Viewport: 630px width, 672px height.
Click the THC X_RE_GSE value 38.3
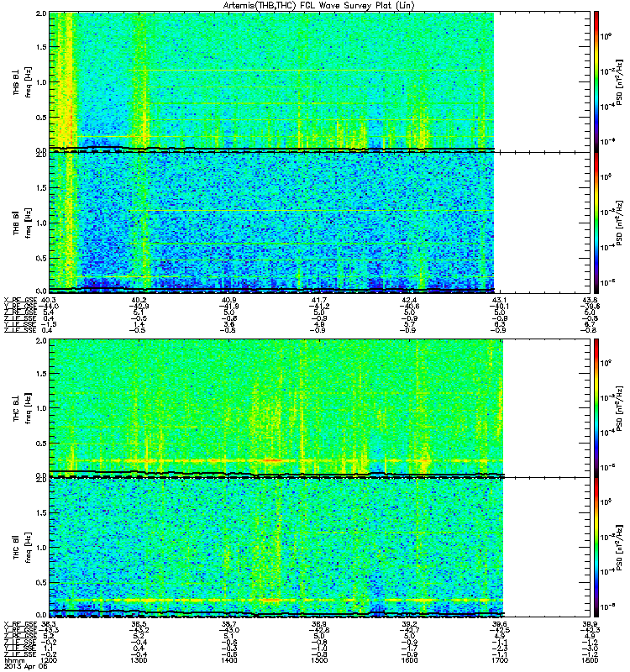point(50,624)
